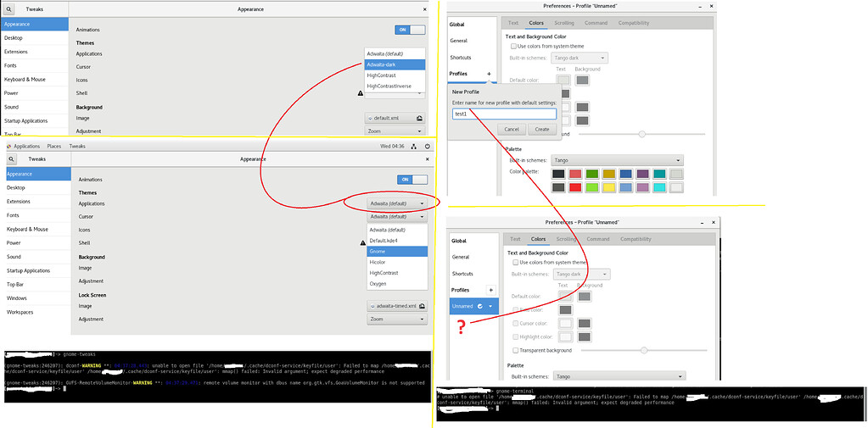Open the power menu icon in top bar
This screenshot has height=428, width=868.
tap(427, 146)
